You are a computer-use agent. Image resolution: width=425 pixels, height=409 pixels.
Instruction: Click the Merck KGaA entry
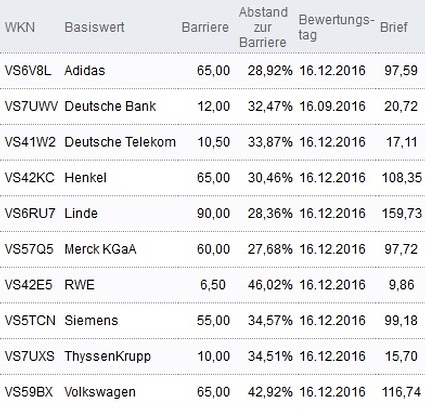point(100,249)
